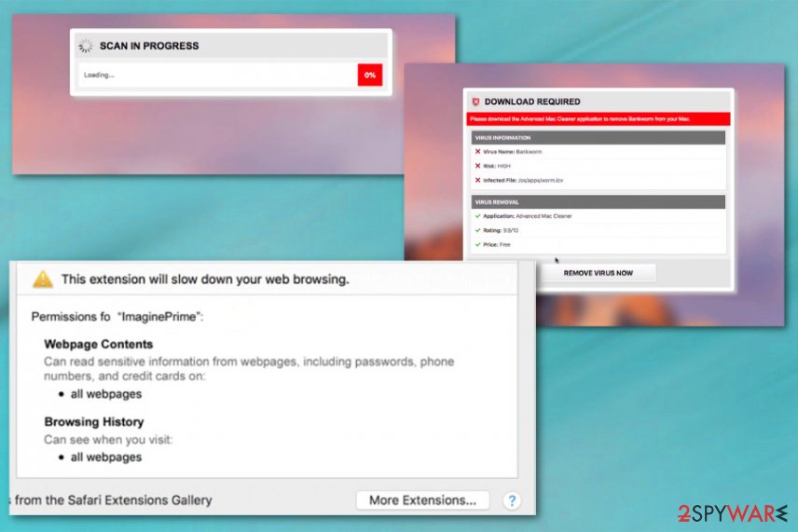Click the 'Webpage Contents' permission heading
This screenshot has height=532, width=798.
98,345
